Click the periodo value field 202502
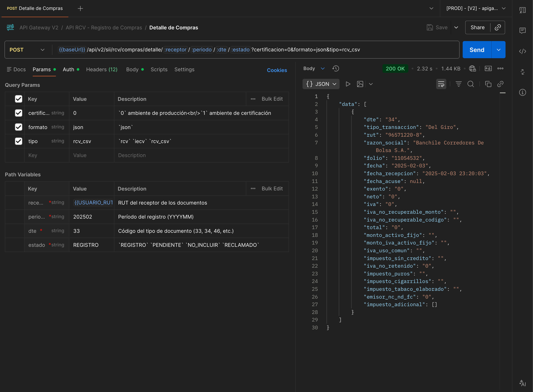Viewport: 533px width, 392px height. [83, 217]
